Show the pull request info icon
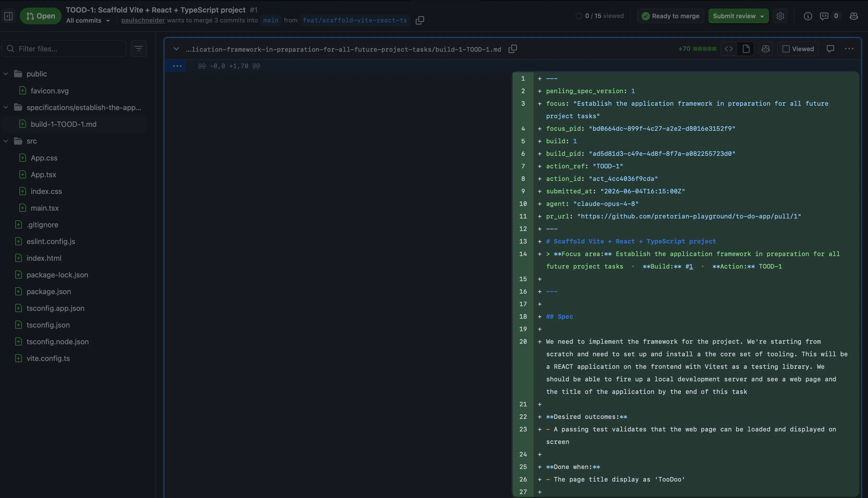The image size is (868, 498). coord(808,16)
